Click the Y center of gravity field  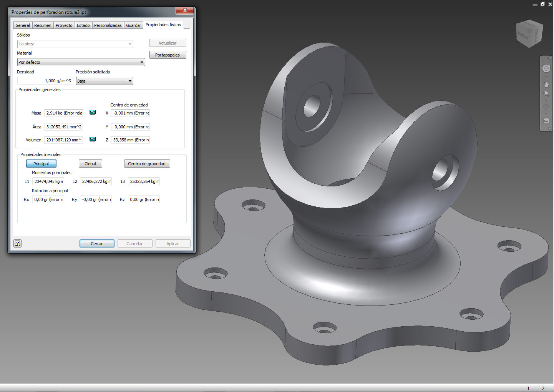click(131, 127)
